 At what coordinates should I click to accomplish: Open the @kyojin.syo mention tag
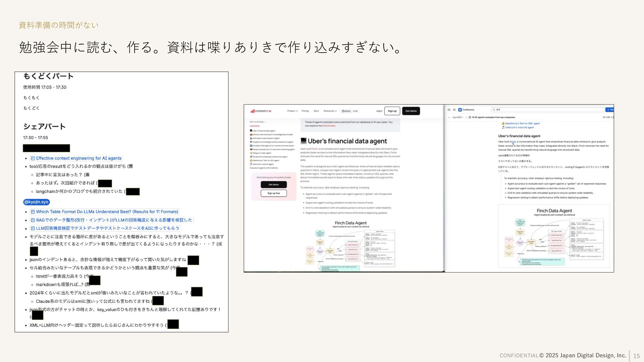36,202
